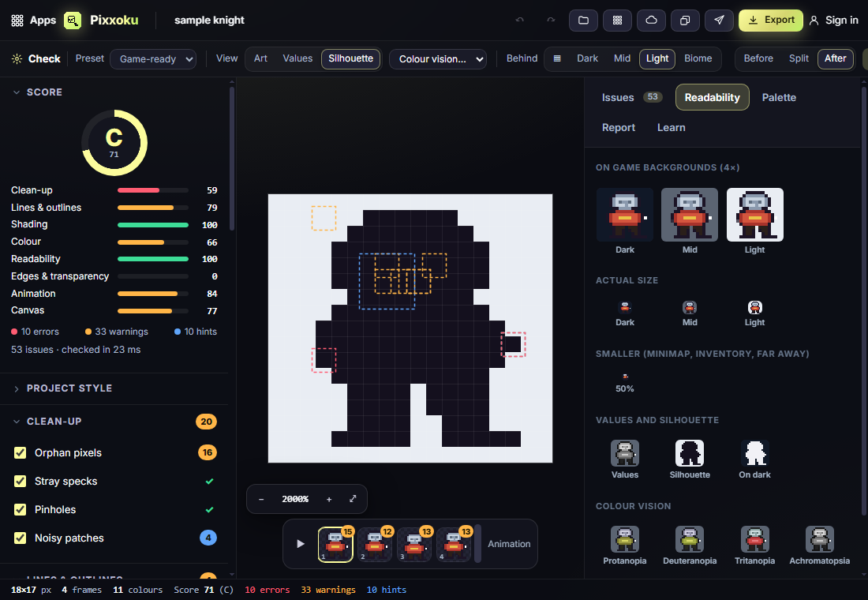Collapse the Score section
868x600 pixels.
pos(37,92)
